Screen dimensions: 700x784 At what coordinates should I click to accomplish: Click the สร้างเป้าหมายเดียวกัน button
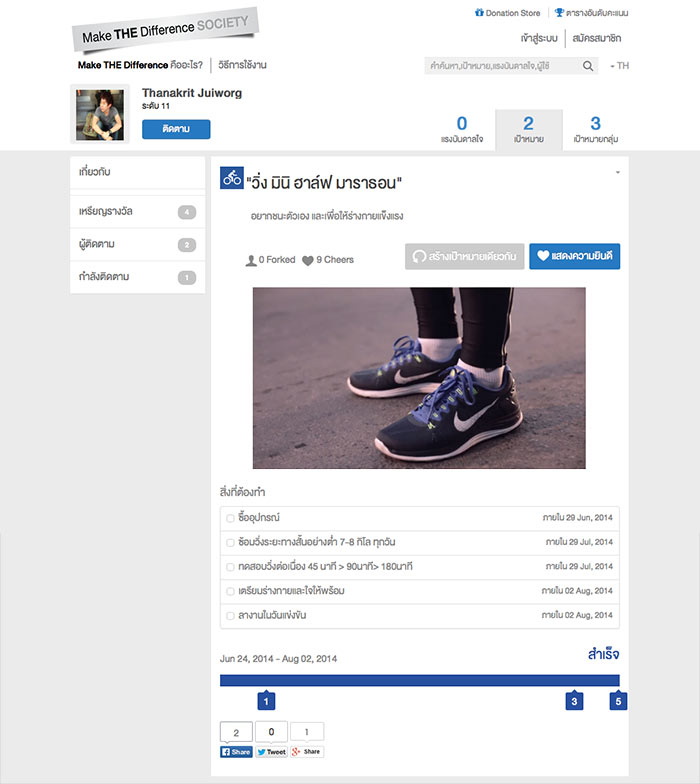point(464,256)
